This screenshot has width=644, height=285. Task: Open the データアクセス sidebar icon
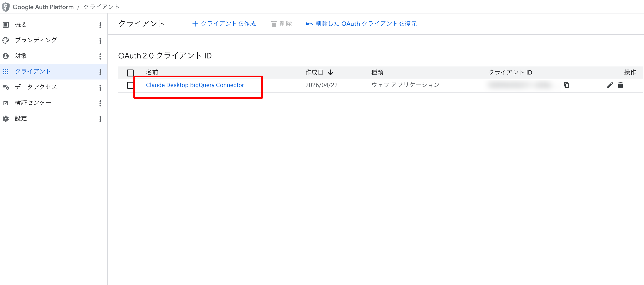(5, 87)
